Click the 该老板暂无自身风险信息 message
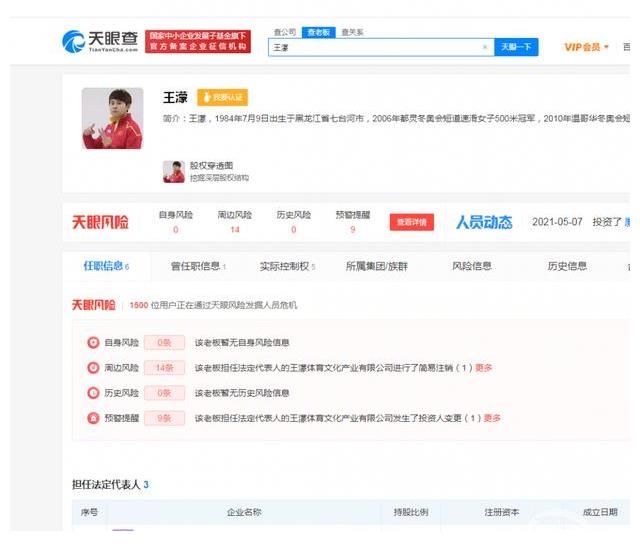 [242, 342]
